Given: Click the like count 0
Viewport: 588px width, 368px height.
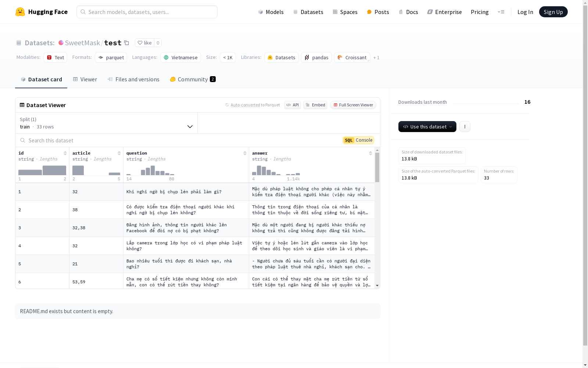Looking at the screenshot, I should [x=158, y=43].
